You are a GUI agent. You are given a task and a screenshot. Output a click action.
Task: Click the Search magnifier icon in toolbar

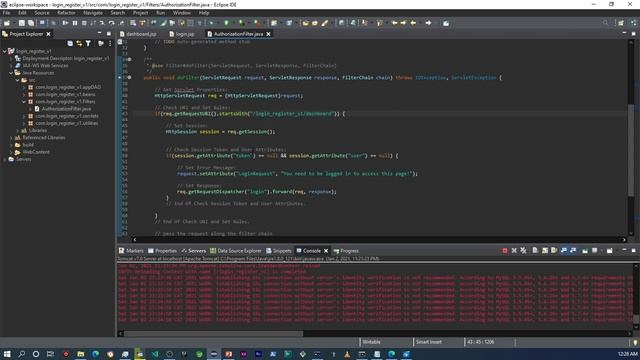[x=605, y=23]
